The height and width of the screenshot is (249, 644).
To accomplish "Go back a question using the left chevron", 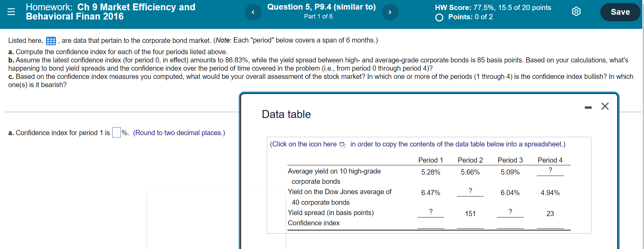I will click(253, 12).
